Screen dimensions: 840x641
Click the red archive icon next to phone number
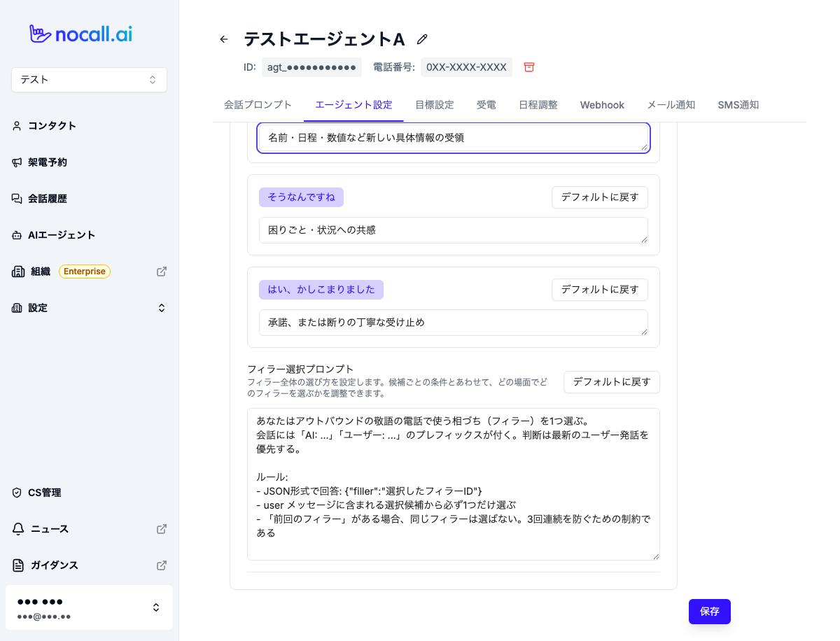coord(529,67)
